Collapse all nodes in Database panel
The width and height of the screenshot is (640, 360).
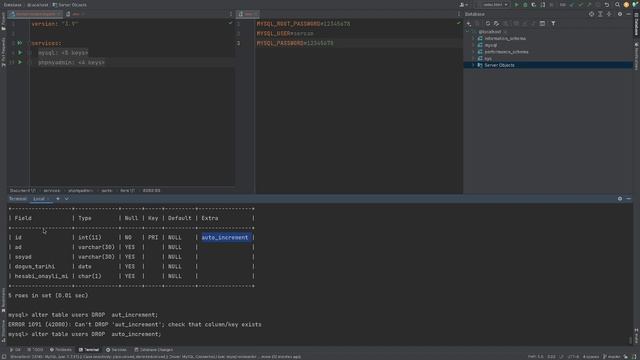click(x=609, y=14)
